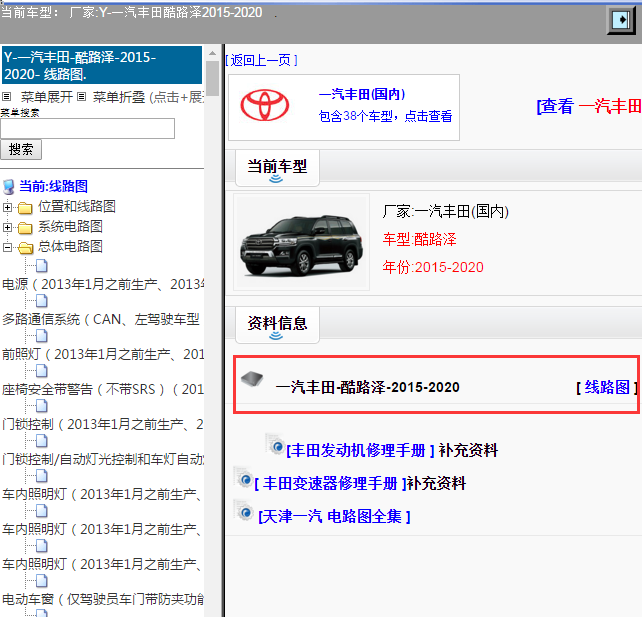Click the document icon above 电动车窗 entry

(41, 581)
